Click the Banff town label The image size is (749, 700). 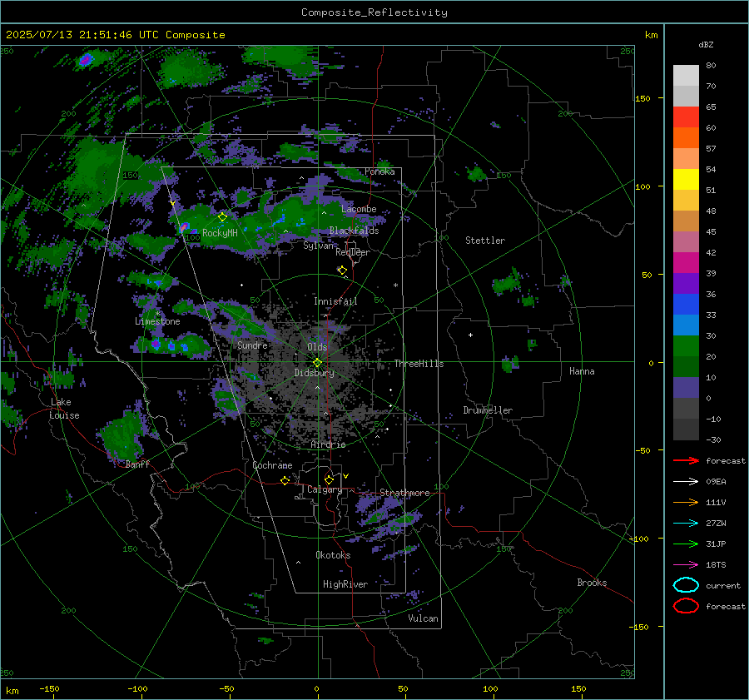[137, 464]
